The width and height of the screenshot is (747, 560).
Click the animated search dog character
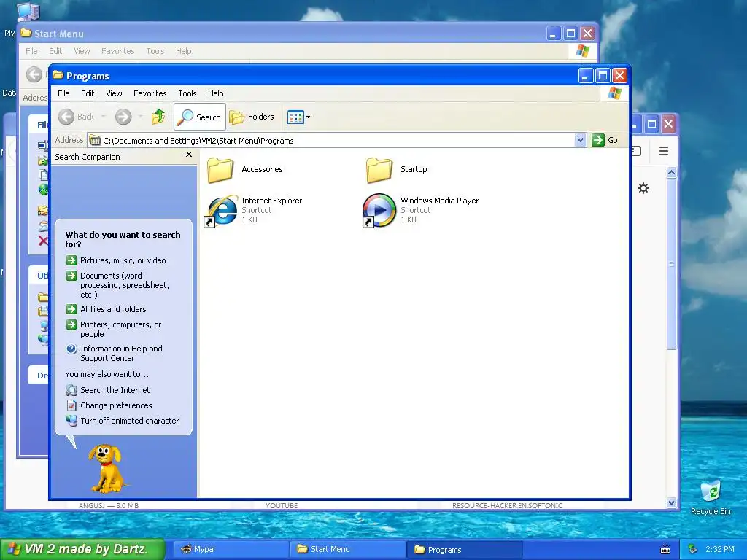(x=107, y=469)
